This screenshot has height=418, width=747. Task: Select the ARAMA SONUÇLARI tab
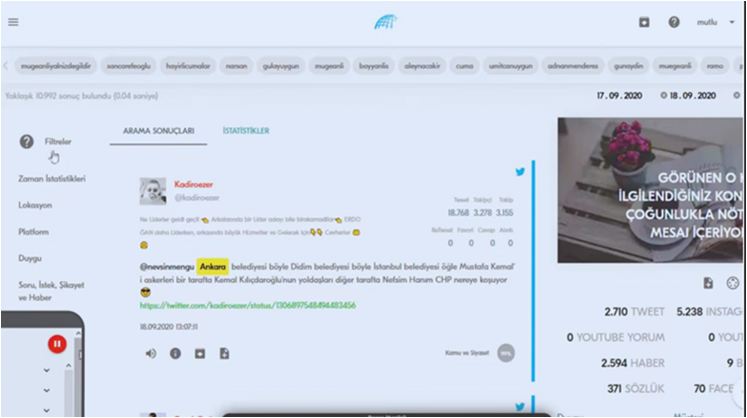pos(158,131)
